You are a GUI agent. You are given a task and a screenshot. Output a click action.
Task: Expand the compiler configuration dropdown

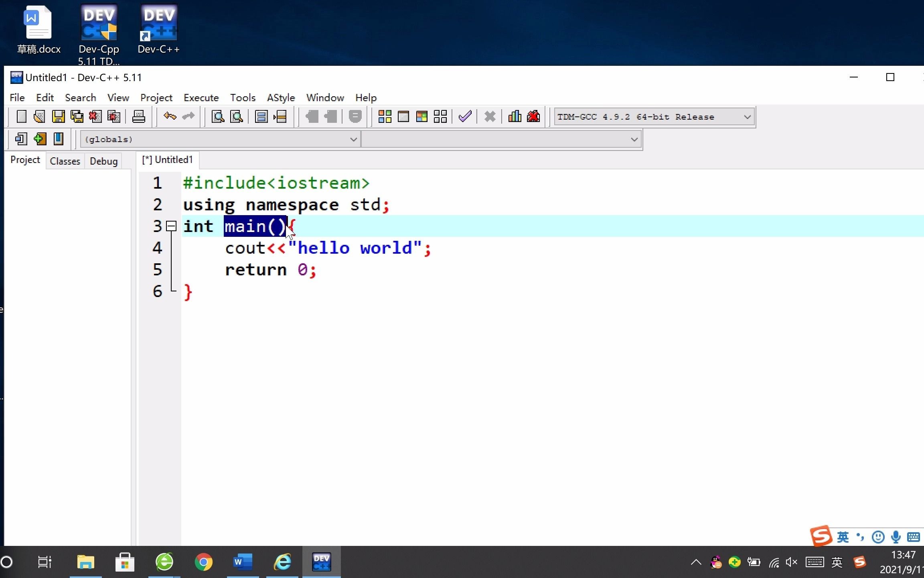click(x=746, y=116)
